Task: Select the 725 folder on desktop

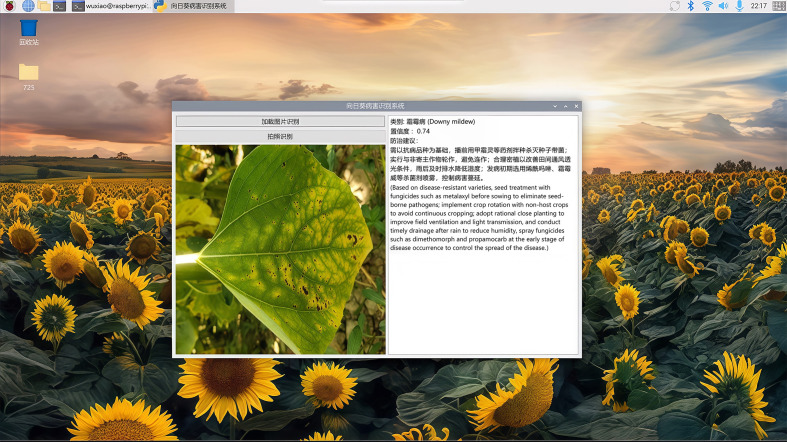Action: point(29,77)
